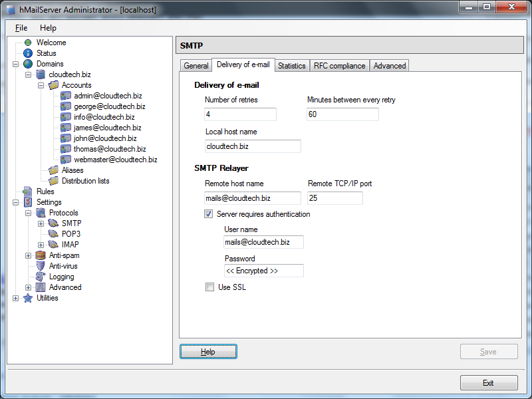Click the Accounts folder icon
The height and width of the screenshot is (399, 532).
[x=53, y=85]
